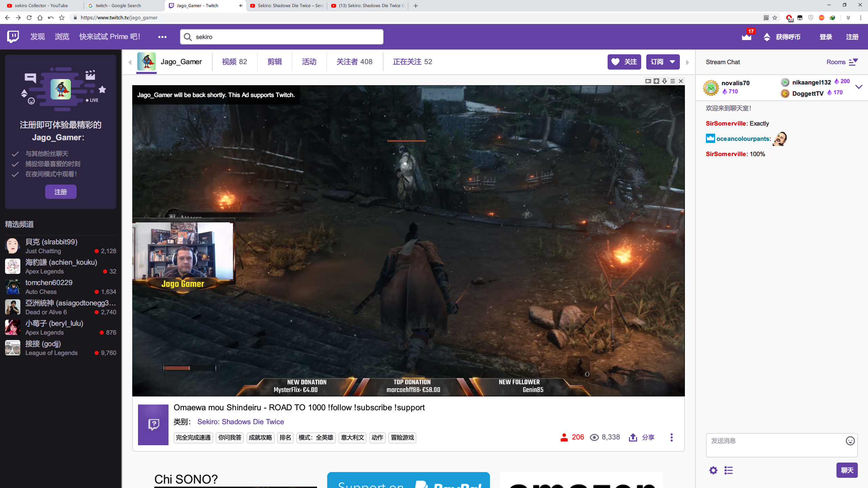The height and width of the screenshot is (488, 868).
Task: Click the video camera icon above the player
Action: click(x=648, y=81)
